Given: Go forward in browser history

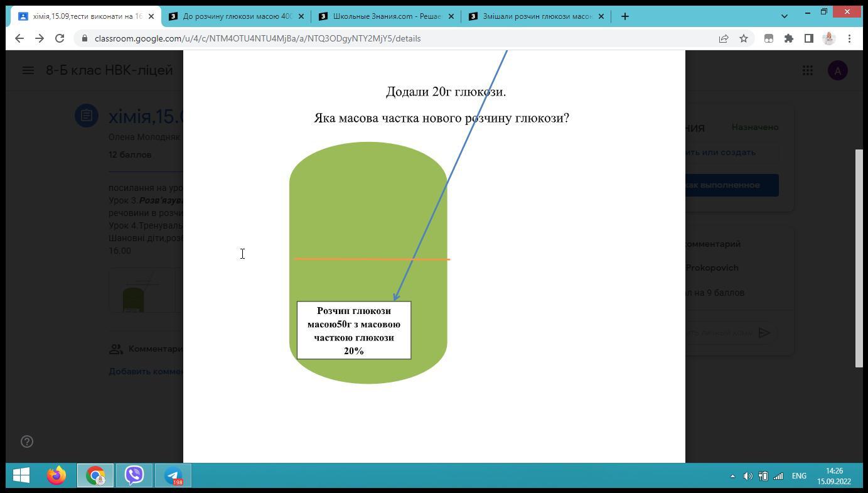Looking at the screenshot, I should pos(40,38).
